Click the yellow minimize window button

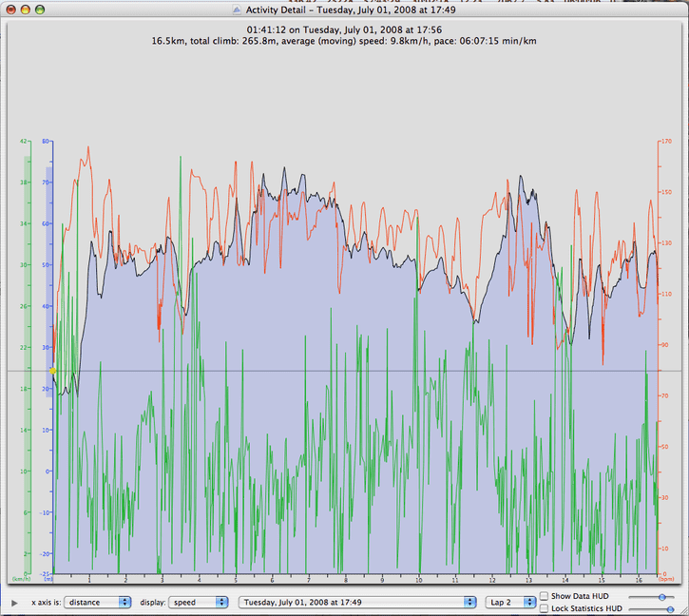25,10
